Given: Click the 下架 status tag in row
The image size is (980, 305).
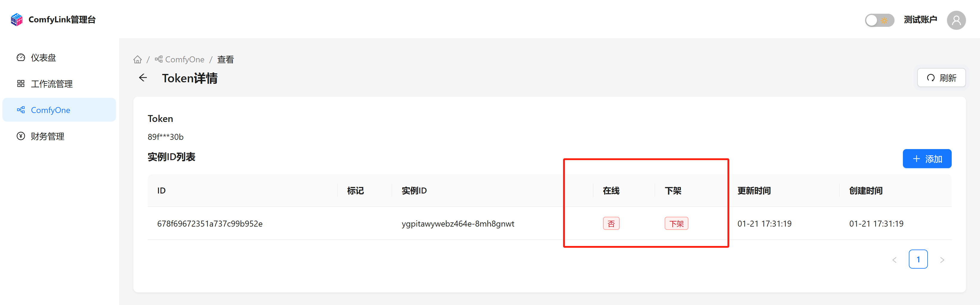Looking at the screenshot, I should pyautogui.click(x=677, y=224).
